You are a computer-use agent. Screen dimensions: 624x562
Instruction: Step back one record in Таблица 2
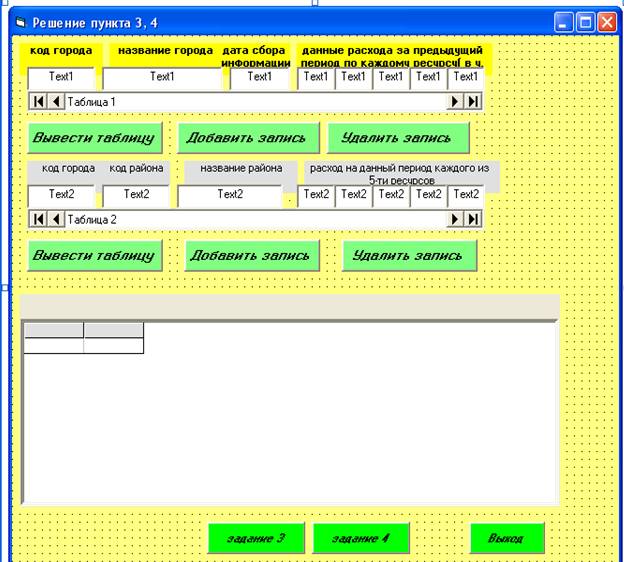point(55,219)
